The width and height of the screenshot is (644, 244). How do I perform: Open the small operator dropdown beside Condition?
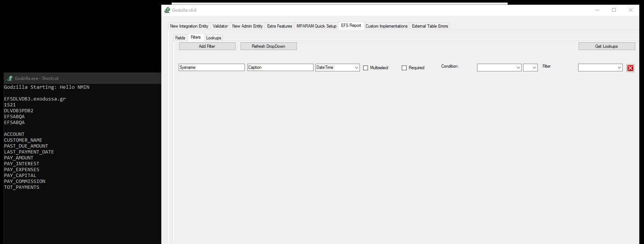point(530,68)
